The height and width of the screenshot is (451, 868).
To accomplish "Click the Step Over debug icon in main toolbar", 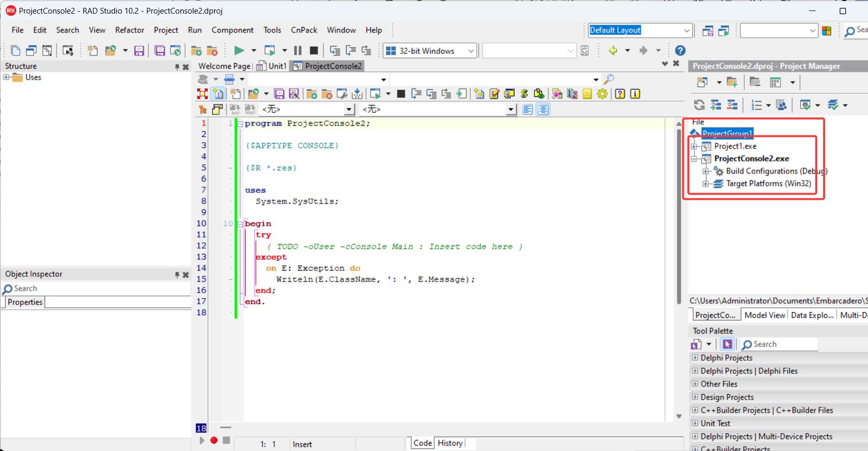I will pos(351,50).
